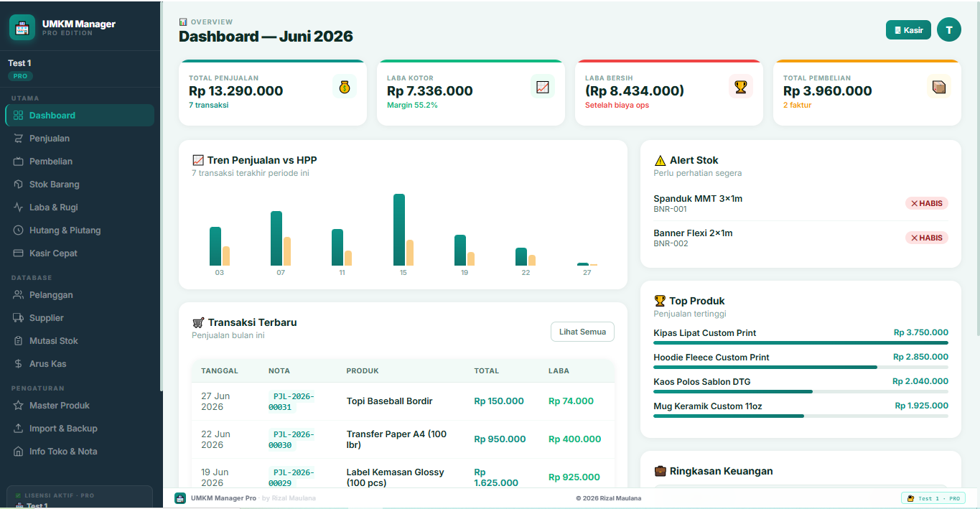This screenshot has width=980, height=509.
Task: Click product Topi Baseball Bordir
Action: (390, 401)
